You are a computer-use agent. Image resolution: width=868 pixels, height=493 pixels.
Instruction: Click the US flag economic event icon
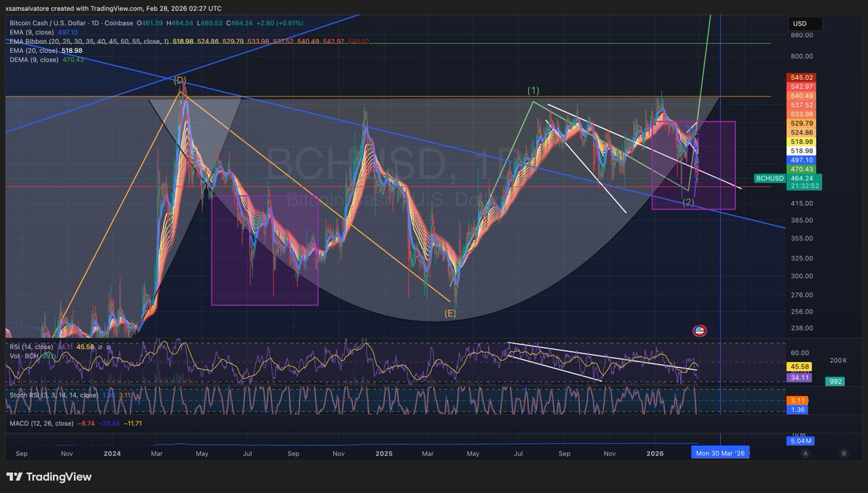point(699,330)
